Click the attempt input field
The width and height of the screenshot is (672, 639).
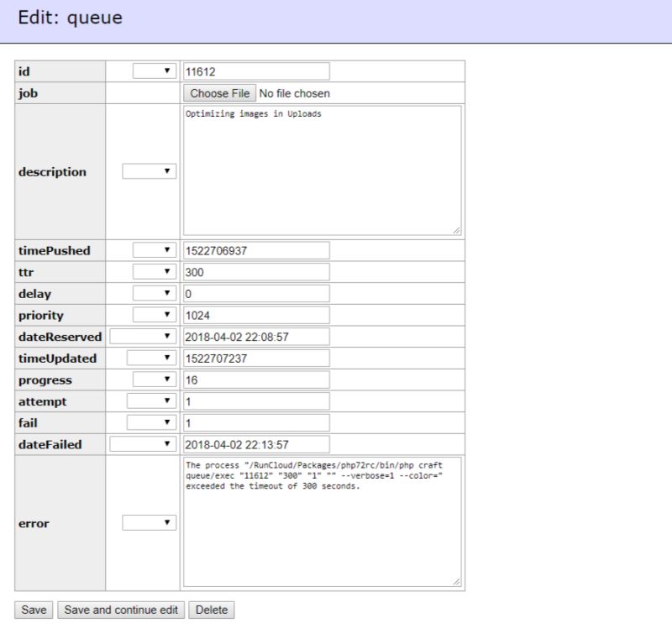(257, 401)
